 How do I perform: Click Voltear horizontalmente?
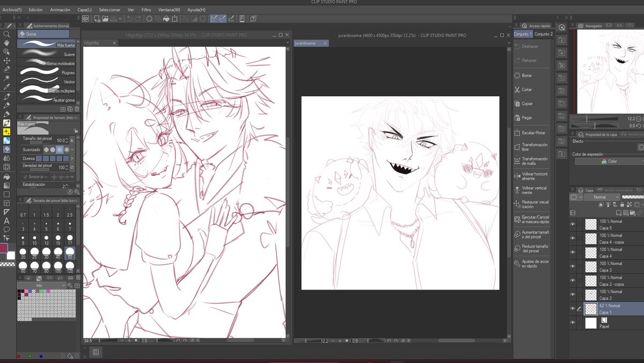(x=531, y=175)
